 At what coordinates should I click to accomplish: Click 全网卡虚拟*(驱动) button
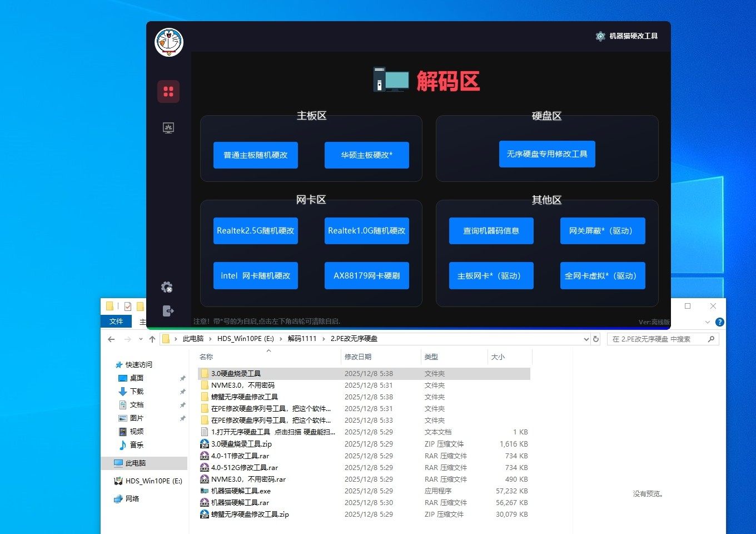(x=603, y=276)
